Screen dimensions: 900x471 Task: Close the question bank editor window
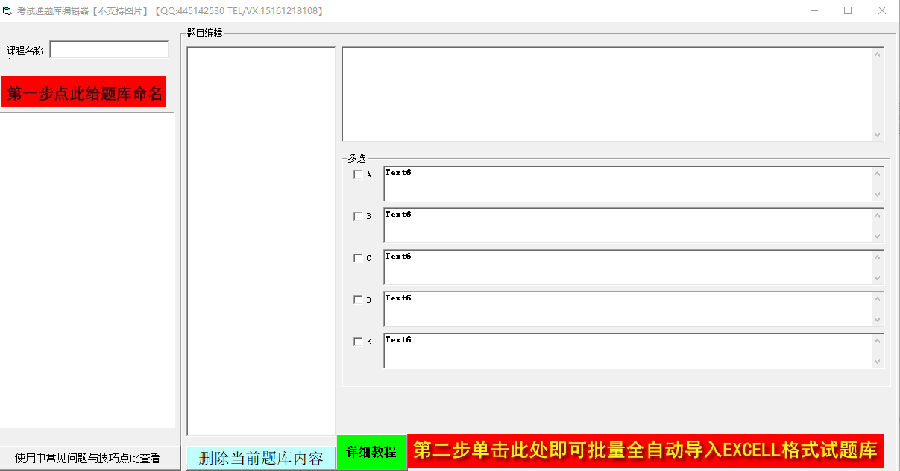[x=882, y=10]
